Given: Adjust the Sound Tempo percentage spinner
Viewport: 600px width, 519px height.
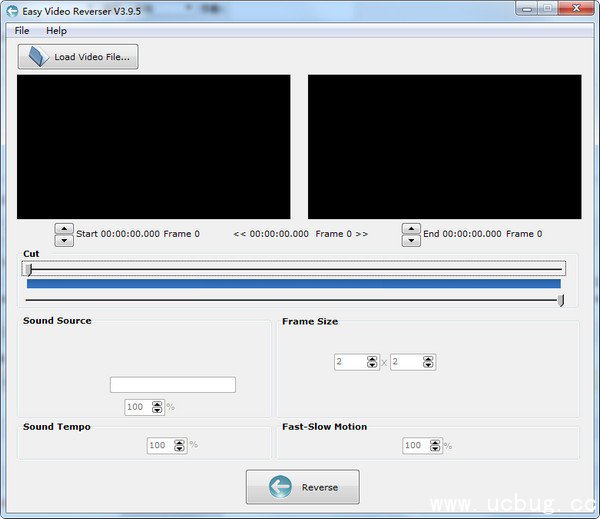Looking at the screenshot, I should point(180,443).
